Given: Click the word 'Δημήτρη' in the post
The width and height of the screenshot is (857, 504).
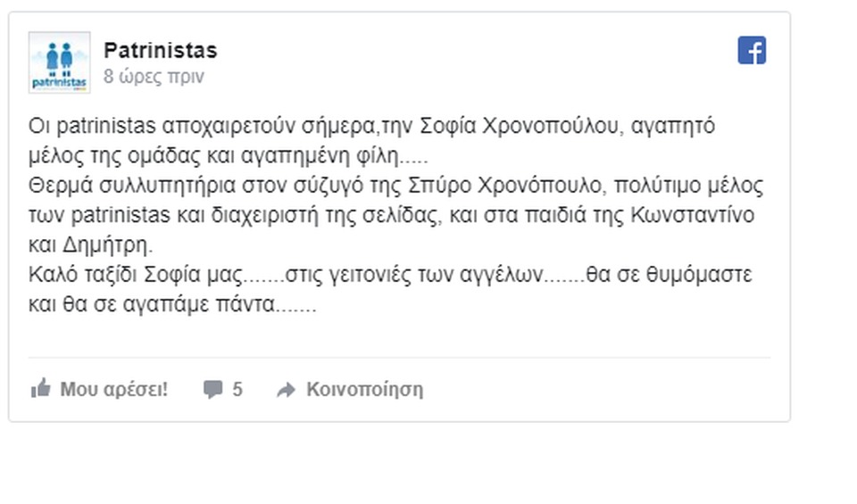Looking at the screenshot, I should 105,244.
